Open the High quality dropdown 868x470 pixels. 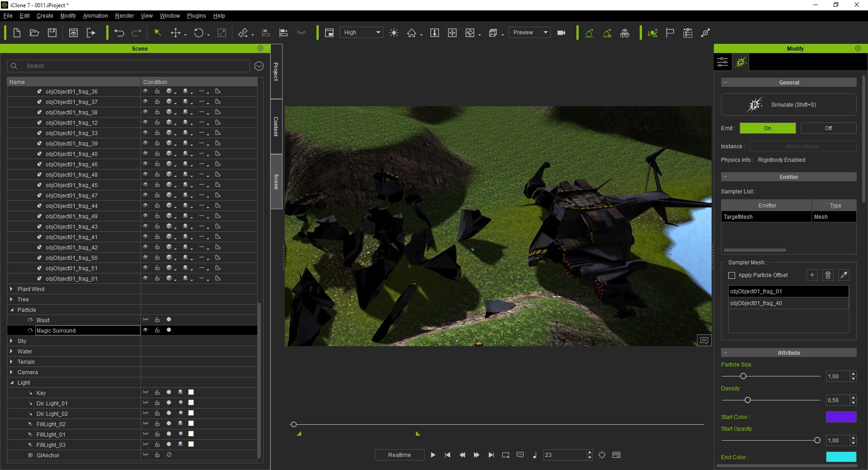coord(362,33)
